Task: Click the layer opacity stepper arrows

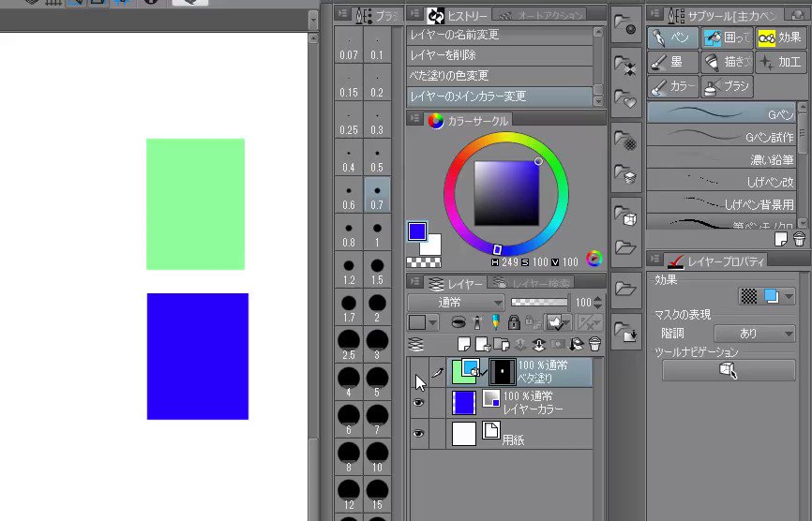Action: [597, 303]
